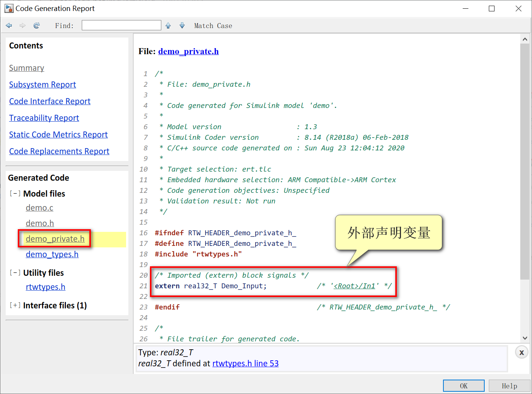Click the real32_T type on line 21
The width and height of the screenshot is (532, 394).
pyautogui.click(x=201, y=286)
